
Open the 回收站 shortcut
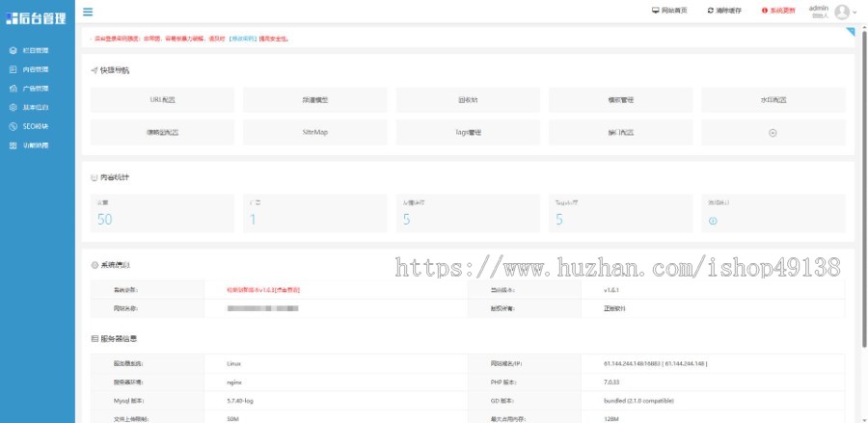click(x=468, y=100)
